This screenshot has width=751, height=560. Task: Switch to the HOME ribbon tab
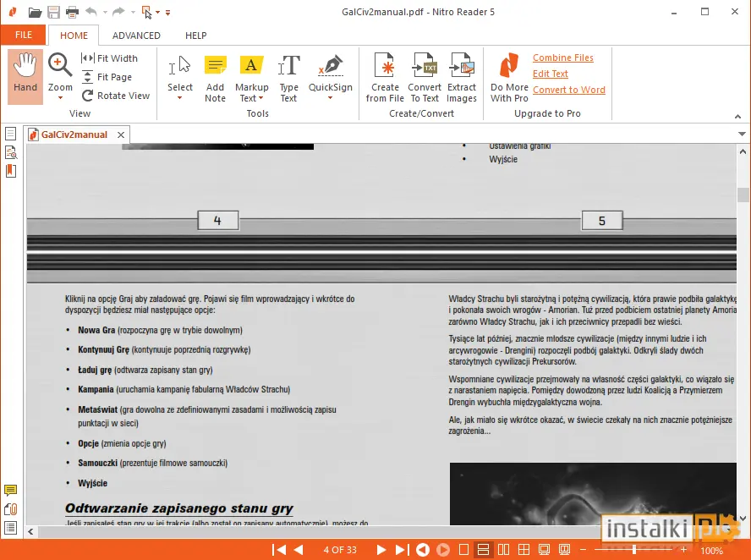pos(74,36)
